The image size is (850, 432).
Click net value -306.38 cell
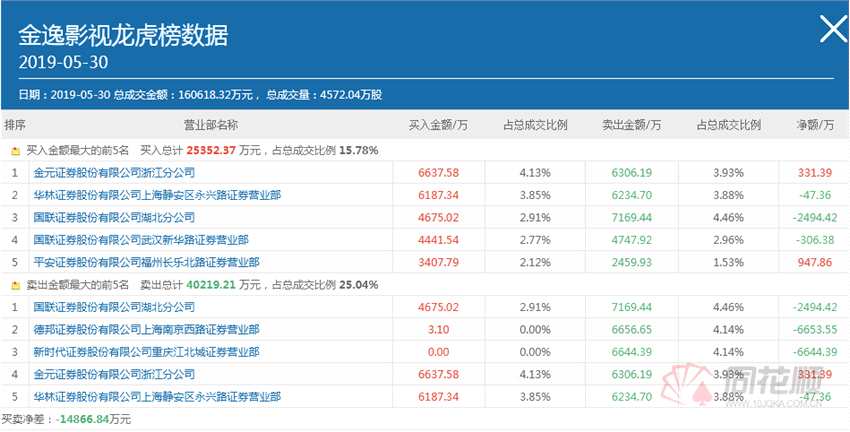pos(815,240)
